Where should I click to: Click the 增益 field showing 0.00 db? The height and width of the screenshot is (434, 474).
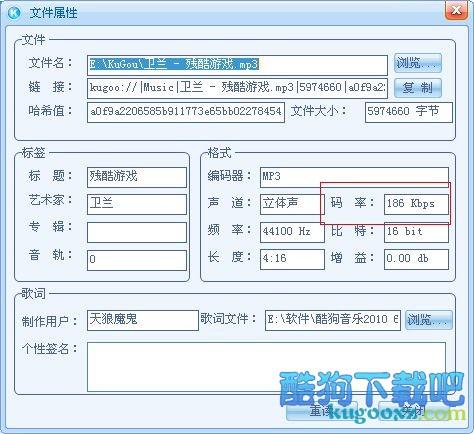[416, 259]
